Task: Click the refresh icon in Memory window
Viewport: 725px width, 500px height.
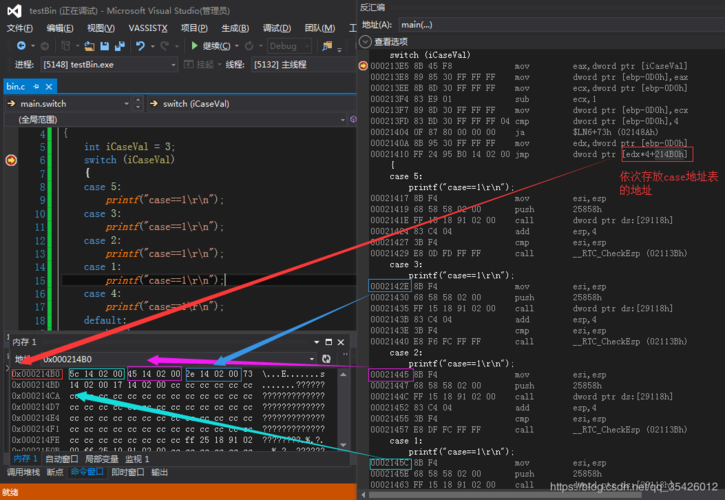Action: (x=326, y=359)
